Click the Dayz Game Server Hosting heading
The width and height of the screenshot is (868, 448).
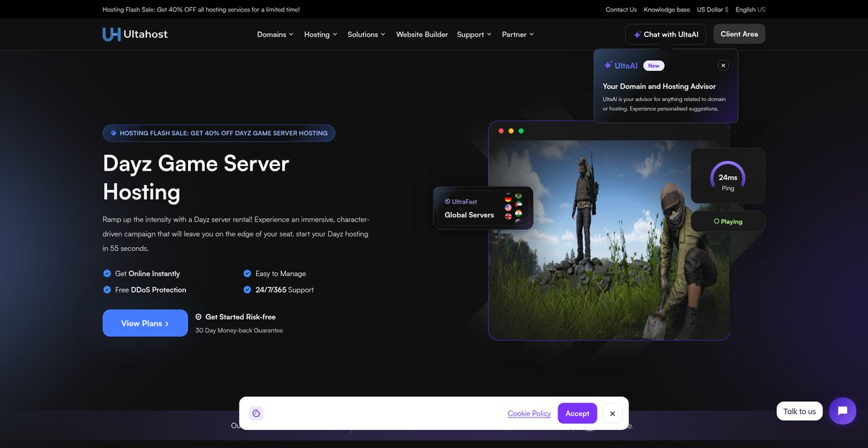[196, 177]
